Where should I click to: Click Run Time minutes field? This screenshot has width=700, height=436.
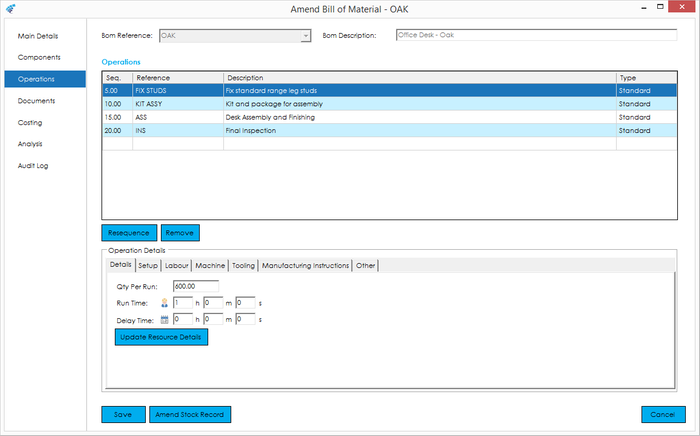[x=213, y=303]
